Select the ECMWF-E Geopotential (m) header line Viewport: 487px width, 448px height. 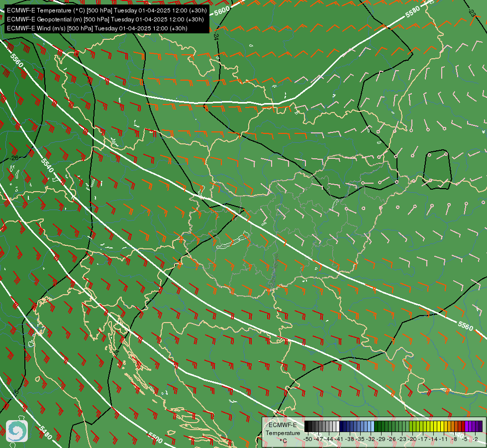(105, 19)
